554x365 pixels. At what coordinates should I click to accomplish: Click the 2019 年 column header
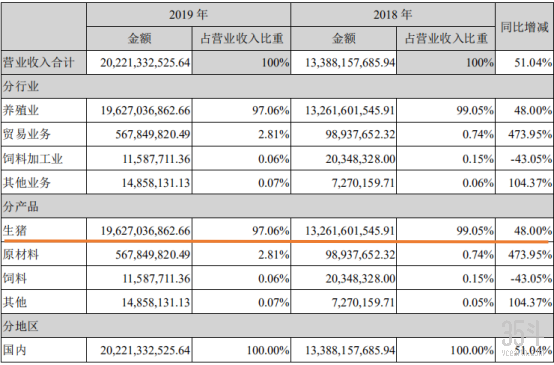pyautogui.click(x=188, y=14)
